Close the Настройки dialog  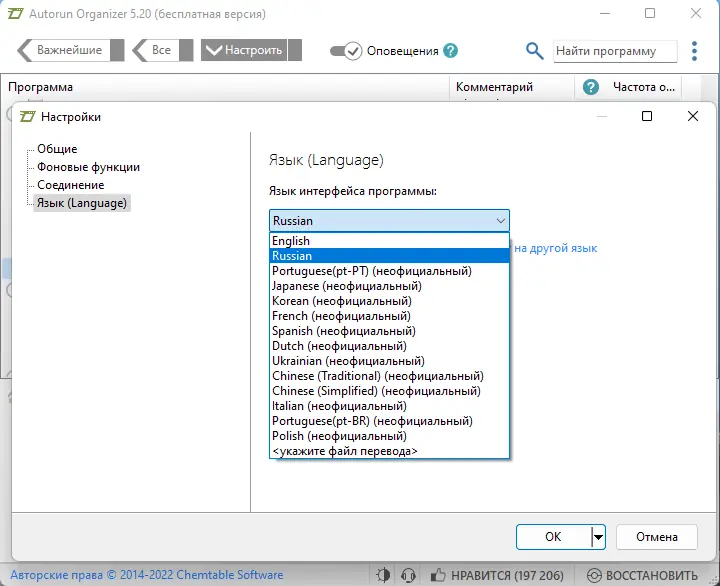692,116
